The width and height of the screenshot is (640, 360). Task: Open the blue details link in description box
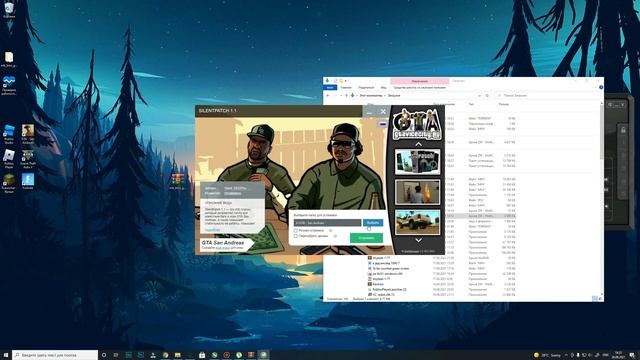coord(212,230)
